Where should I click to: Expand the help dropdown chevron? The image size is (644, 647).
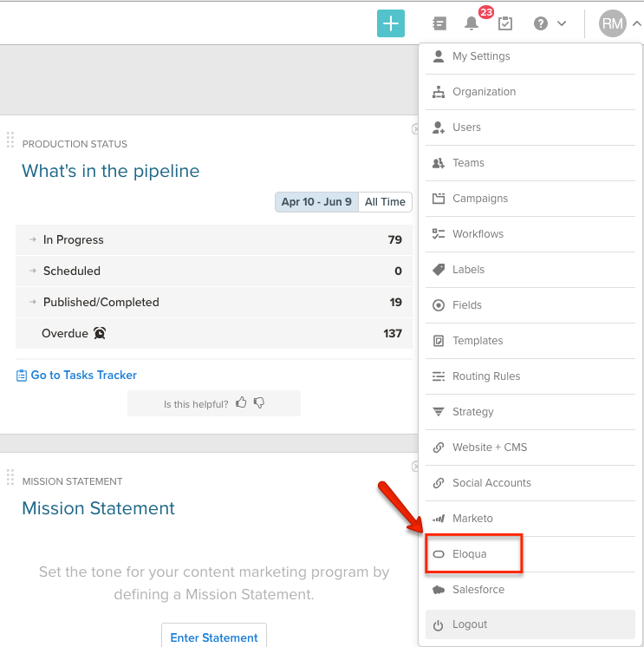(562, 23)
